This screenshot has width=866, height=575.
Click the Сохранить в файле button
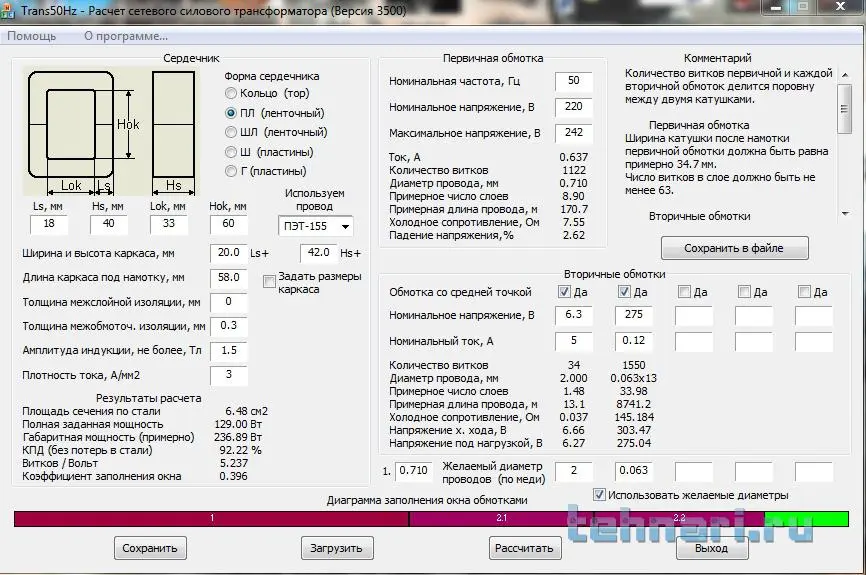pyautogui.click(x=735, y=249)
